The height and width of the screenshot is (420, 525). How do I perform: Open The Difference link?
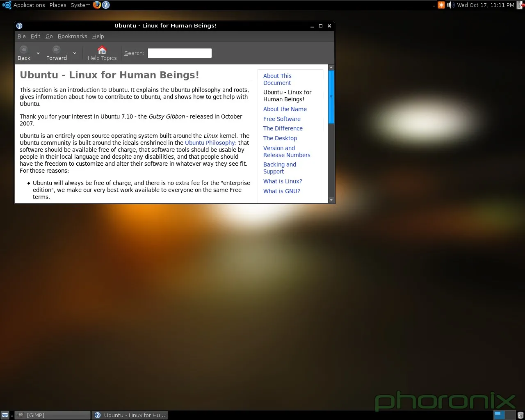[x=283, y=128]
